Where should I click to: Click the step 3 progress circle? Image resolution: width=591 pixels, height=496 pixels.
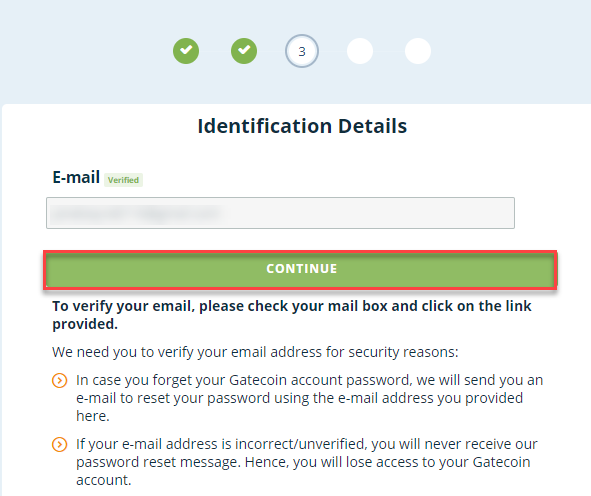coord(302,51)
